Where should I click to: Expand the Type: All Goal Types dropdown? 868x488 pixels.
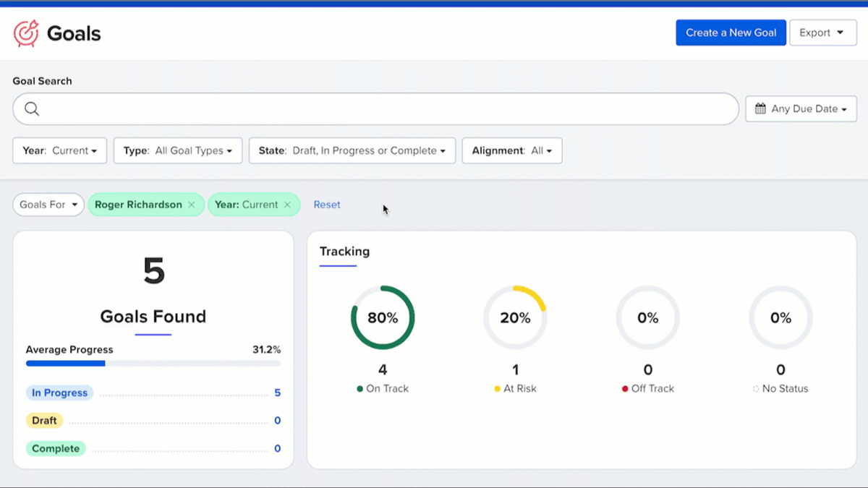tap(178, 151)
